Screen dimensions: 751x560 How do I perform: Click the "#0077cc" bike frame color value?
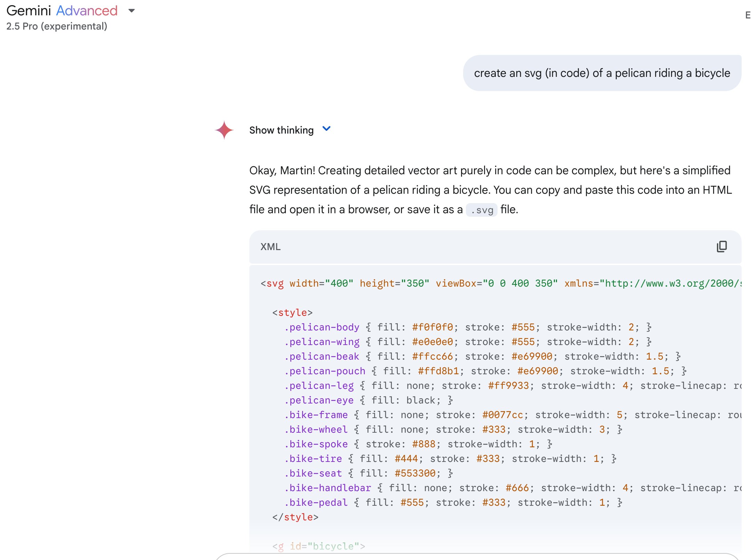pos(502,415)
